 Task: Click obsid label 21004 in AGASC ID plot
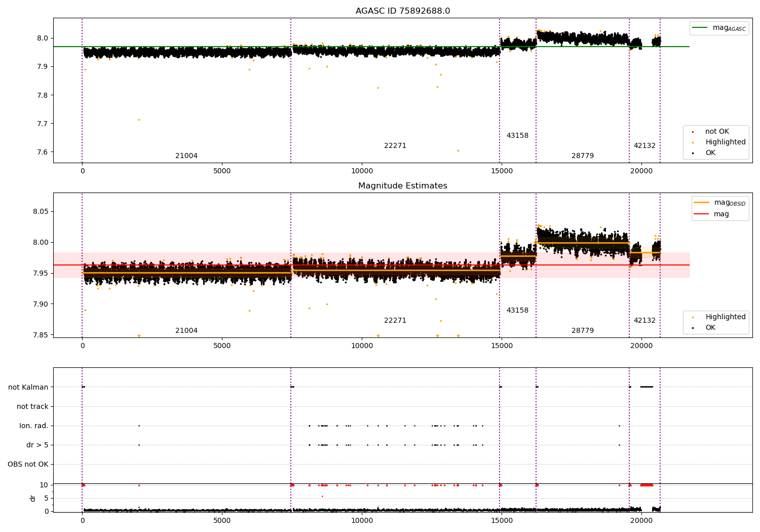click(186, 156)
